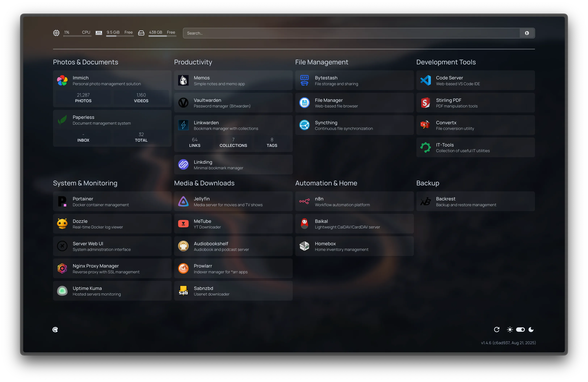The image size is (588, 382).
Task: Click the v1.4.6 version text
Action: click(x=508, y=343)
